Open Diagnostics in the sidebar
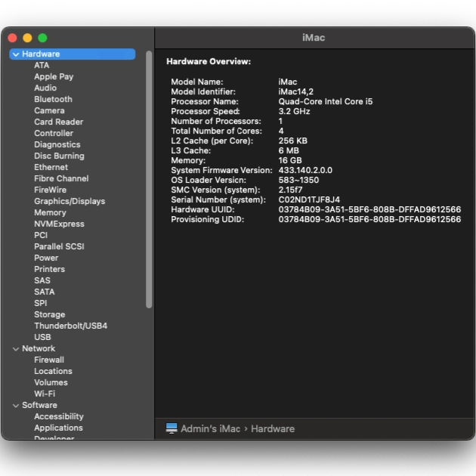 [57, 144]
